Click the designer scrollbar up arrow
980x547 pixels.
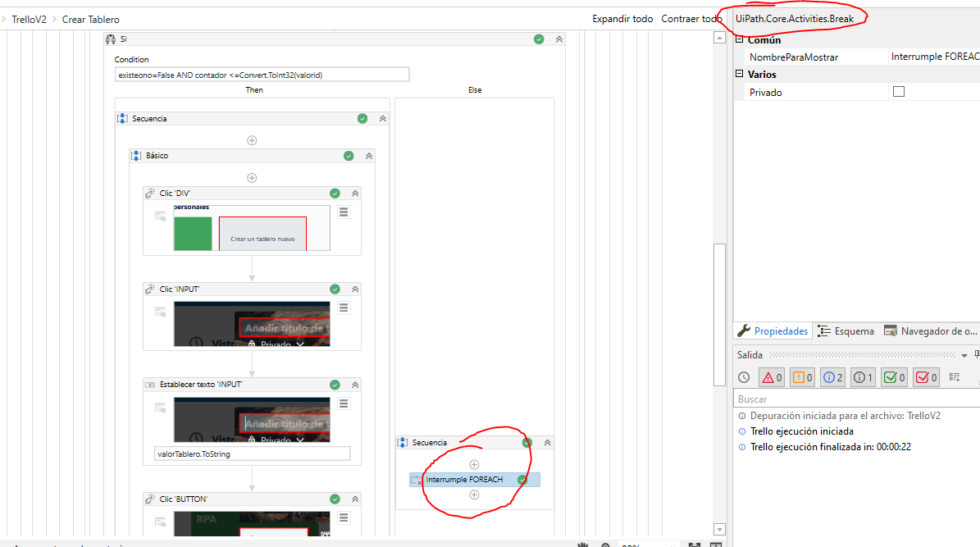point(719,38)
